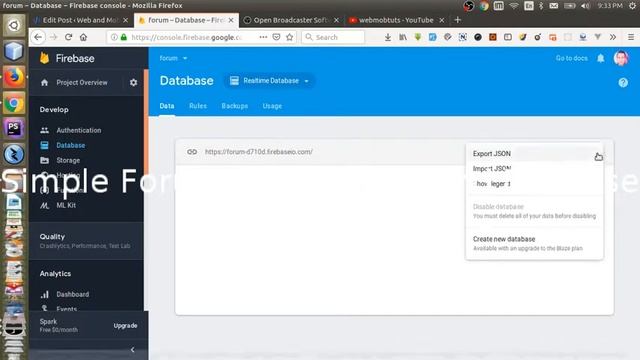Select the Data tab

(167, 106)
